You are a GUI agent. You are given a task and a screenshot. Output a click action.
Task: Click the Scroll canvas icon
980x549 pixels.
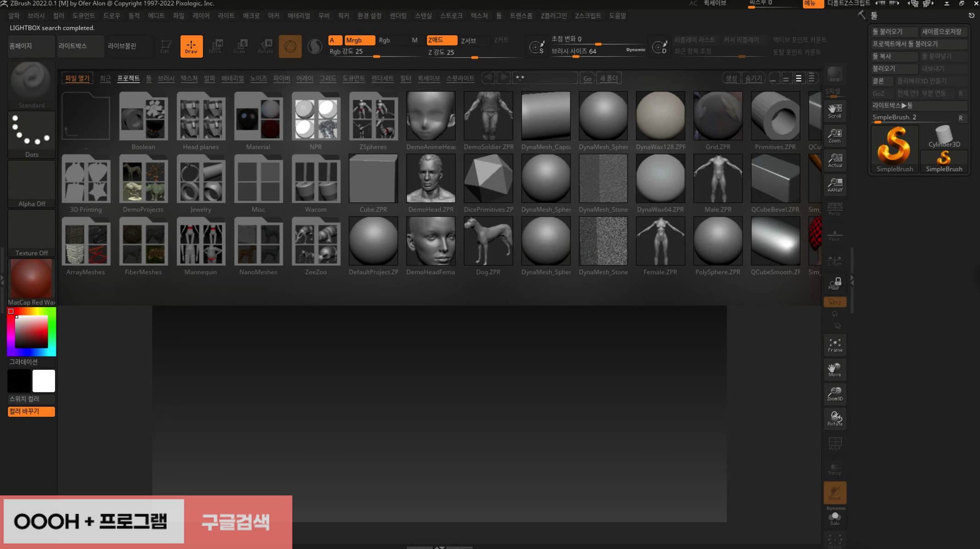(835, 111)
